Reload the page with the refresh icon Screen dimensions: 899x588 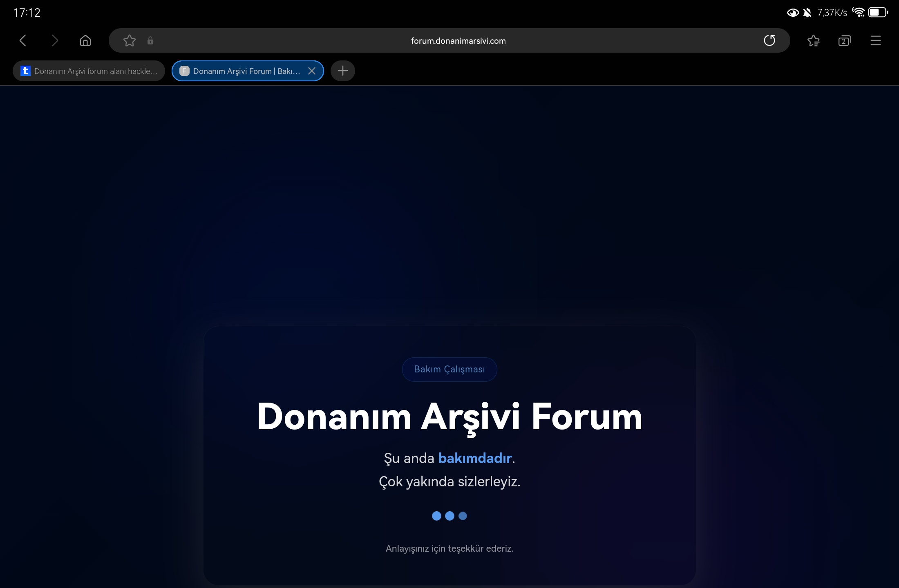[769, 40]
